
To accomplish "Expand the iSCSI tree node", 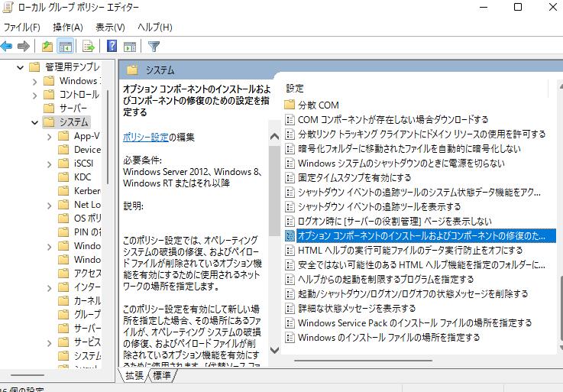I will click(50, 164).
